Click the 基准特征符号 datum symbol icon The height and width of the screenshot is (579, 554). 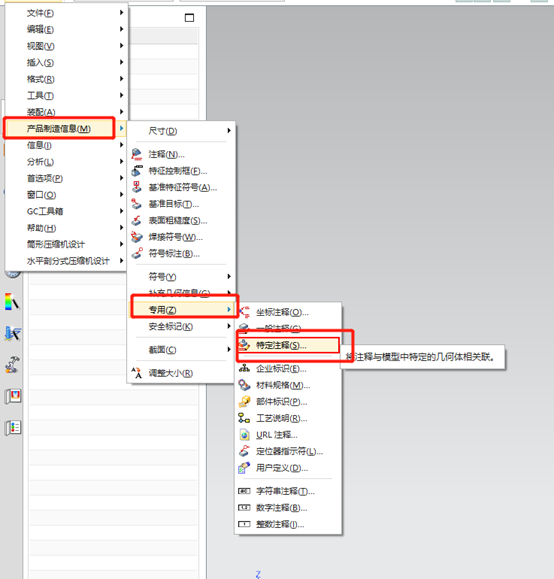(137, 187)
